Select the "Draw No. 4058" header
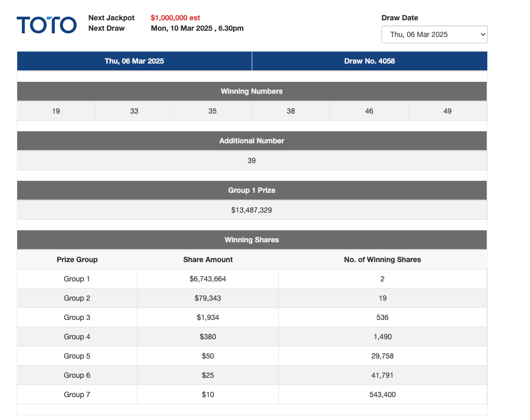530x420 pixels. (369, 61)
